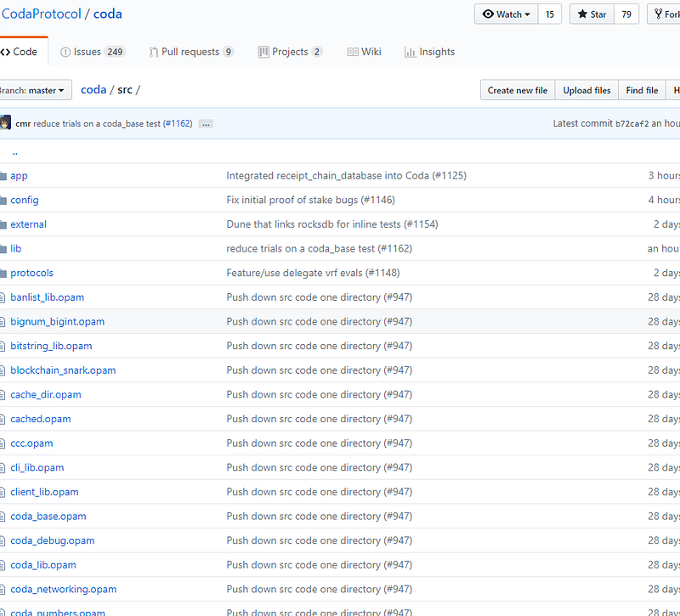Click the Fork button
Image resolution: width=680 pixels, height=616 pixels.
[x=666, y=14]
